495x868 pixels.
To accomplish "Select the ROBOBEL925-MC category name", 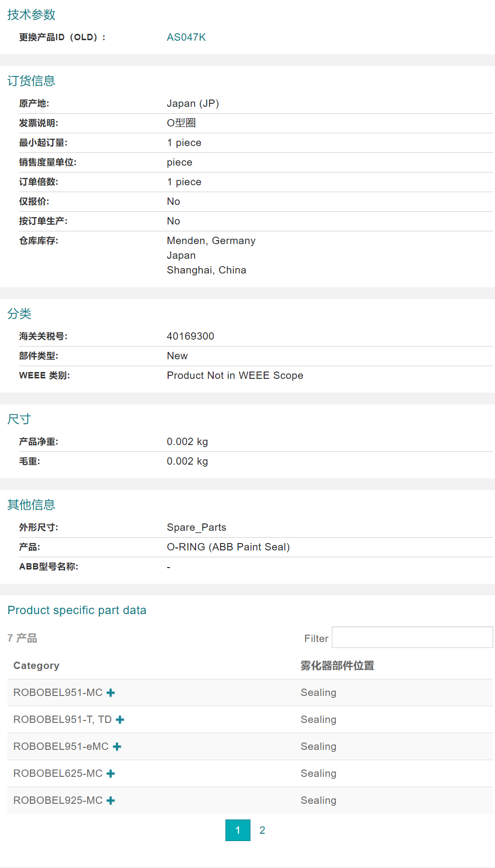I will coord(58,800).
